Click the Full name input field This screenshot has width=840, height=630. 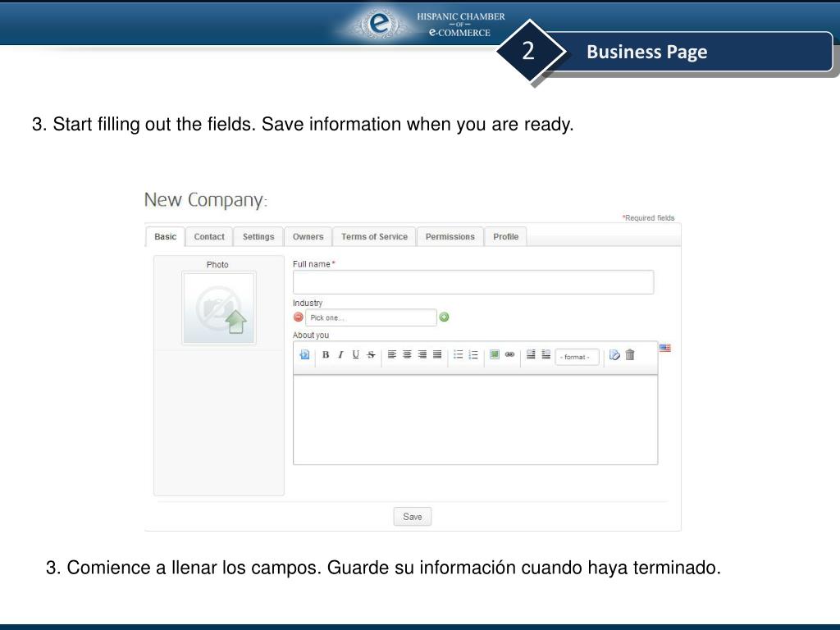coord(473,282)
